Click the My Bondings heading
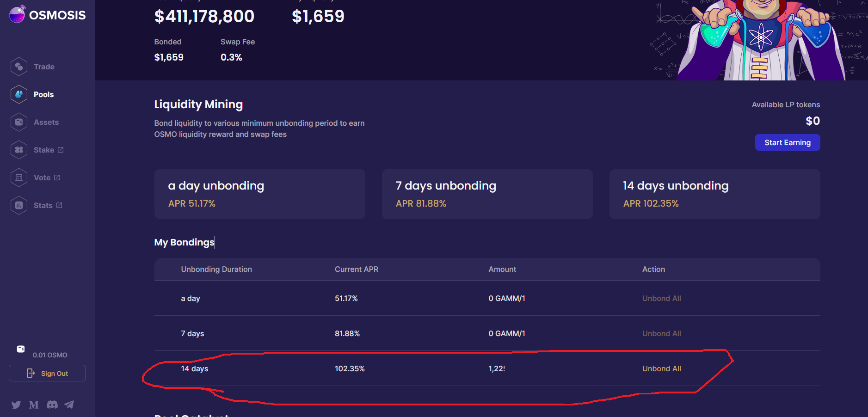 184,242
